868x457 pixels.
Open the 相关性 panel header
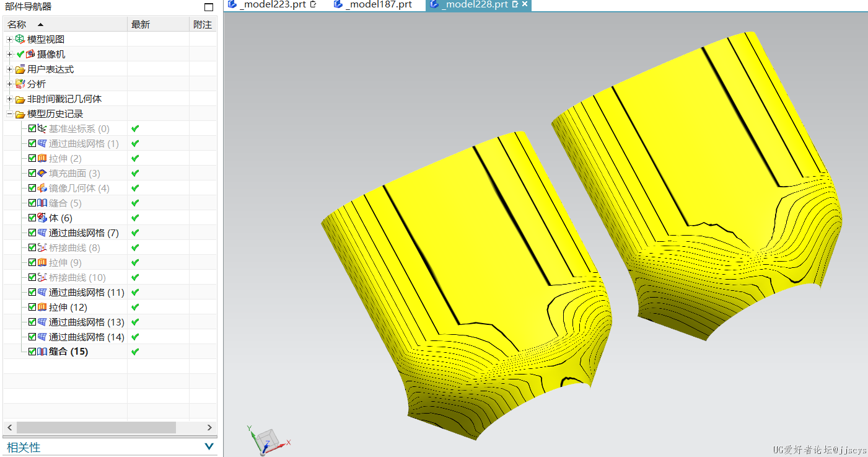(110, 447)
